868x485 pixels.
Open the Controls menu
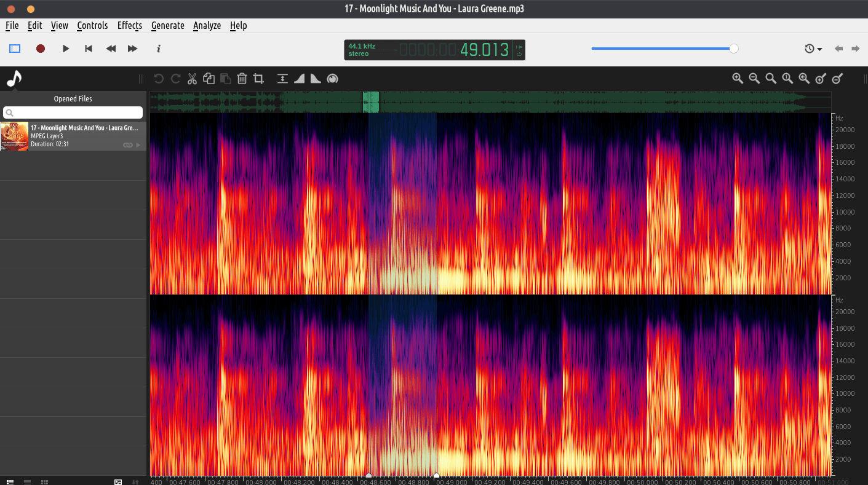click(x=92, y=25)
